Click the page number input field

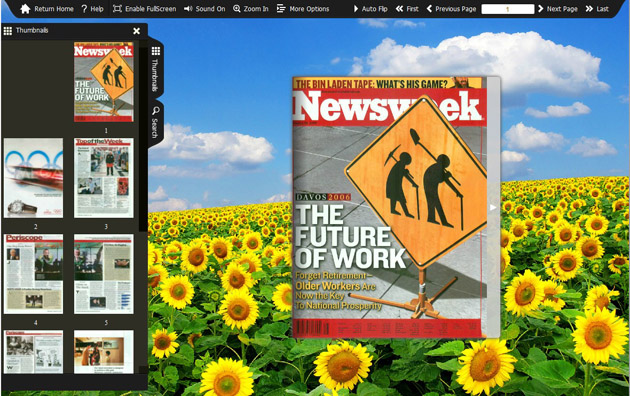click(507, 9)
